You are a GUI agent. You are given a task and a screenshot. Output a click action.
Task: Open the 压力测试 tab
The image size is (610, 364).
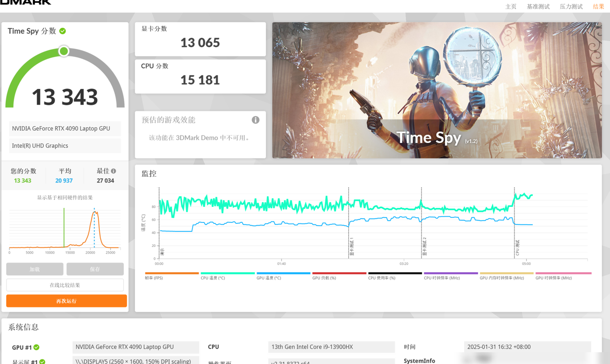point(571,7)
